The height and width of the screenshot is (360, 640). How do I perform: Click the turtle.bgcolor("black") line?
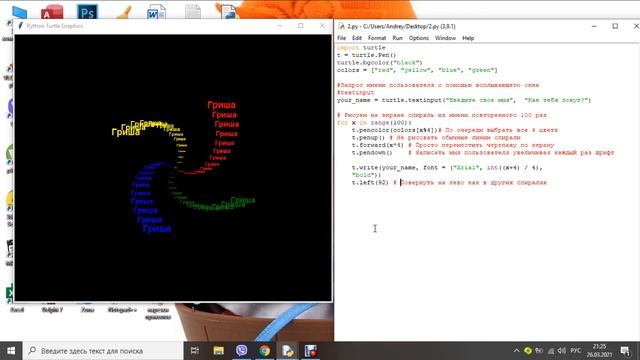(379, 62)
